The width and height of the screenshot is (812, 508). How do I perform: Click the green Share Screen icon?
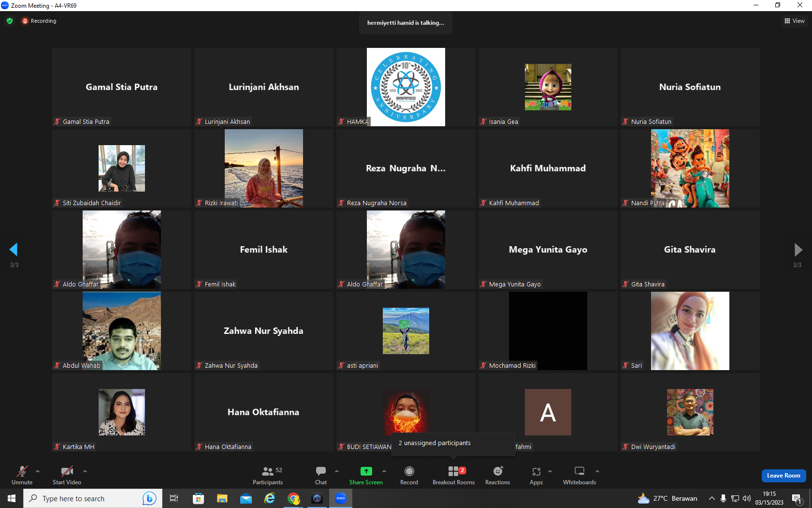click(366, 471)
